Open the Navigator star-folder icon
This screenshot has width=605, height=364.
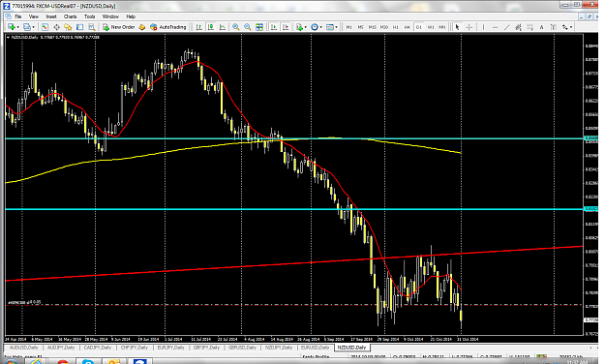pyautogui.click(x=68, y=27)
